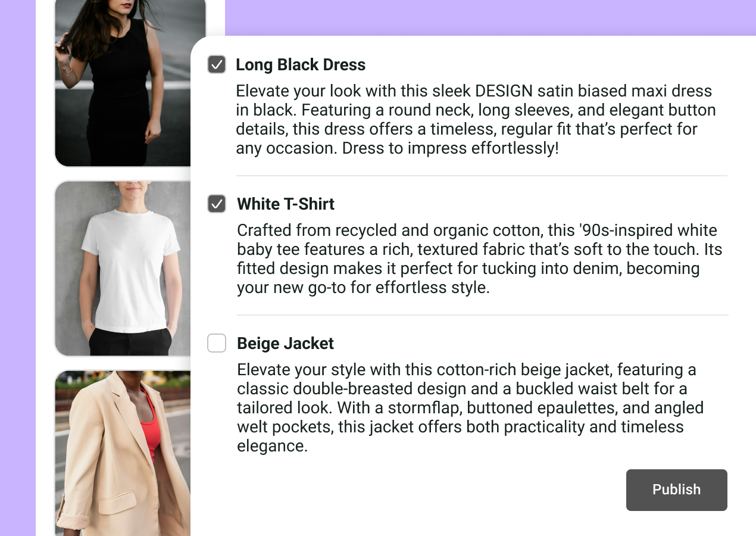The width and height of the screenshot is (756, 536).
Task: Uncheck the Long Black Dress checkbox
Action: point(217,64)
